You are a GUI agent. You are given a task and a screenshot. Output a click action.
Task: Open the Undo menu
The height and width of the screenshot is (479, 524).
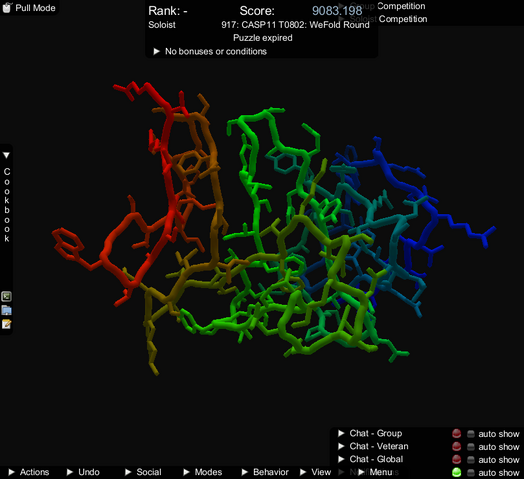pyautogui.click(x=83, y=472)
